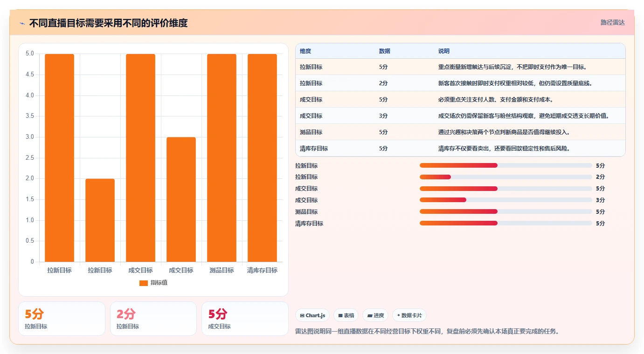The height and width of the screenshot is (354, 644).
Task: Open the Chart.js chip
Action: click(312, 315)
